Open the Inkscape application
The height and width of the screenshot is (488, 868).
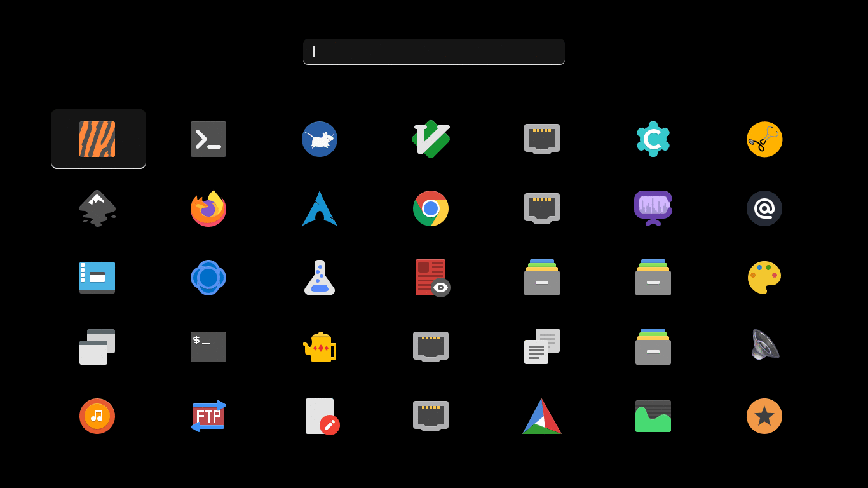coord(97,208)
